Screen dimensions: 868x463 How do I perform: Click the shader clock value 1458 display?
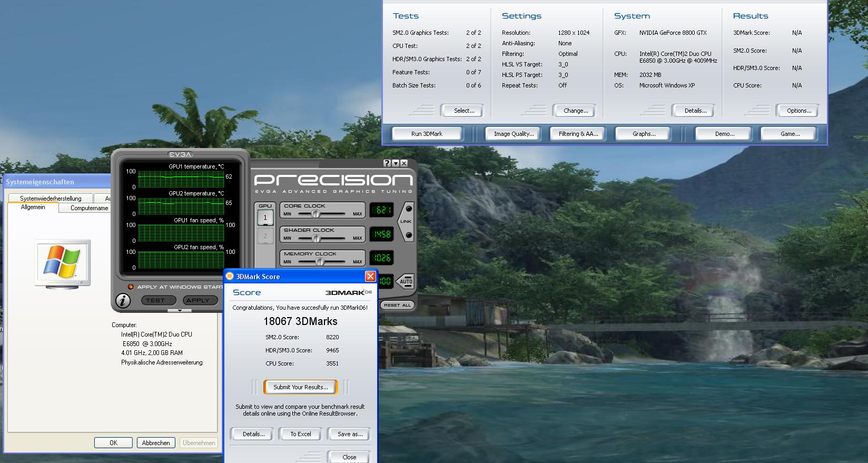coord(381,234)
